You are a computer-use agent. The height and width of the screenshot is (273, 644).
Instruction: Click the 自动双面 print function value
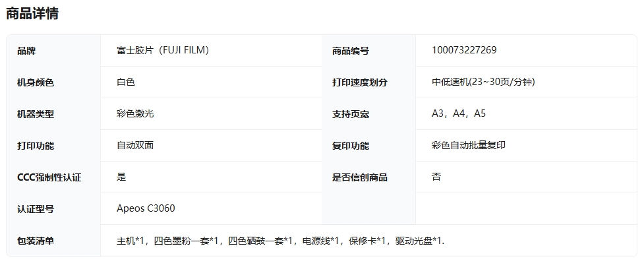(x=135, y=145)
